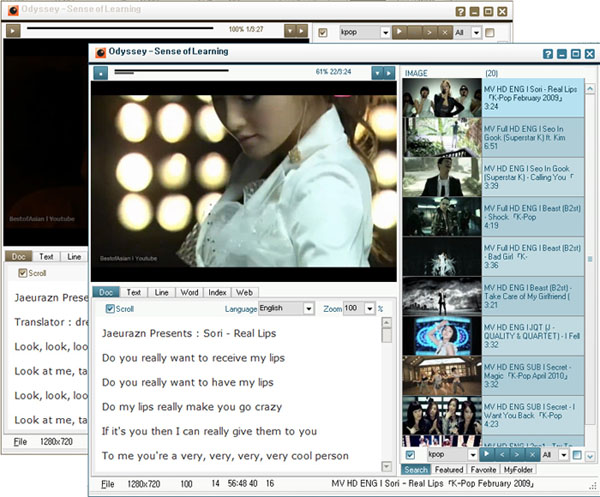Open the Beast (B2st) - Shock video thumbnail
This screenshot has width=600, height=497.
pyautogui.click(x=442, y=217)
